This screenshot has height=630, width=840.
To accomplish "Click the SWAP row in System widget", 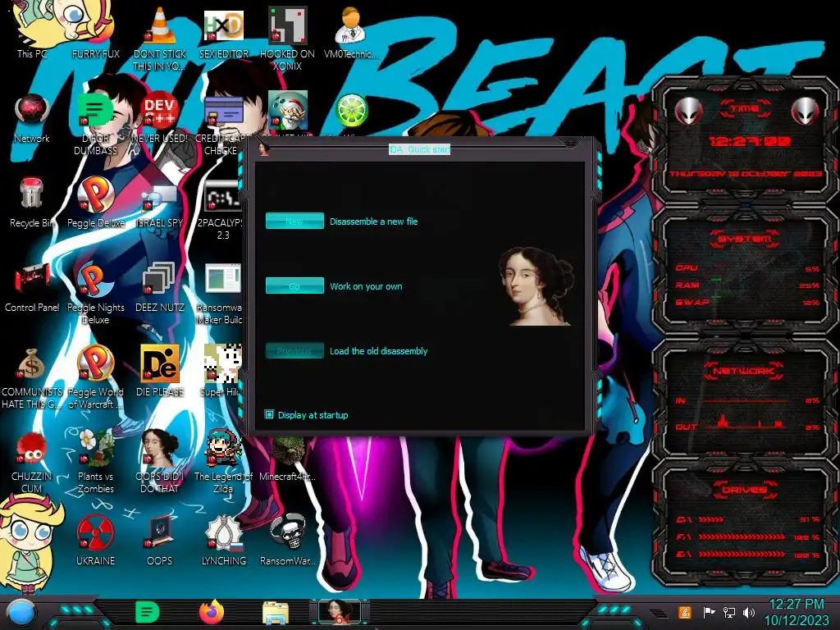I will pos(747,302).
